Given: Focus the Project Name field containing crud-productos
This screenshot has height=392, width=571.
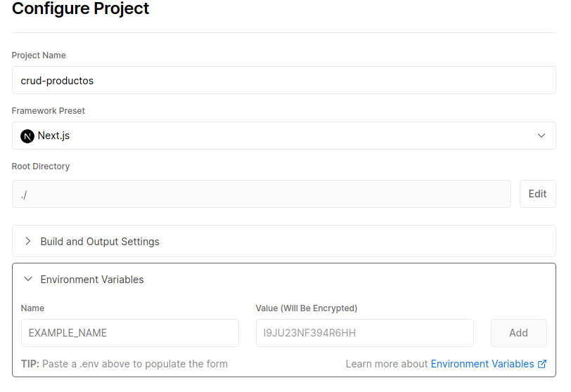Looking at the screenshot, I should pyautogui.click(x=283, y=80).
